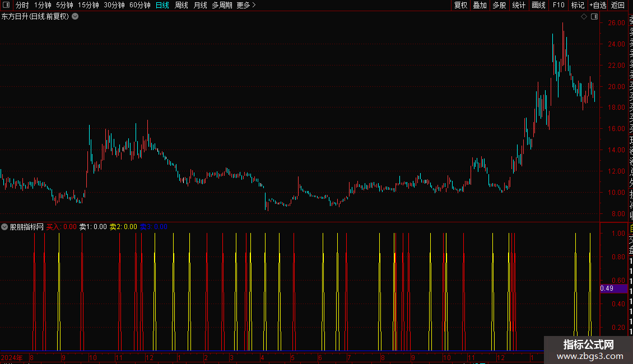Click the diamond marker icon above chart
Viewport: 633px width, 364px height.
[x=584, y=17]
